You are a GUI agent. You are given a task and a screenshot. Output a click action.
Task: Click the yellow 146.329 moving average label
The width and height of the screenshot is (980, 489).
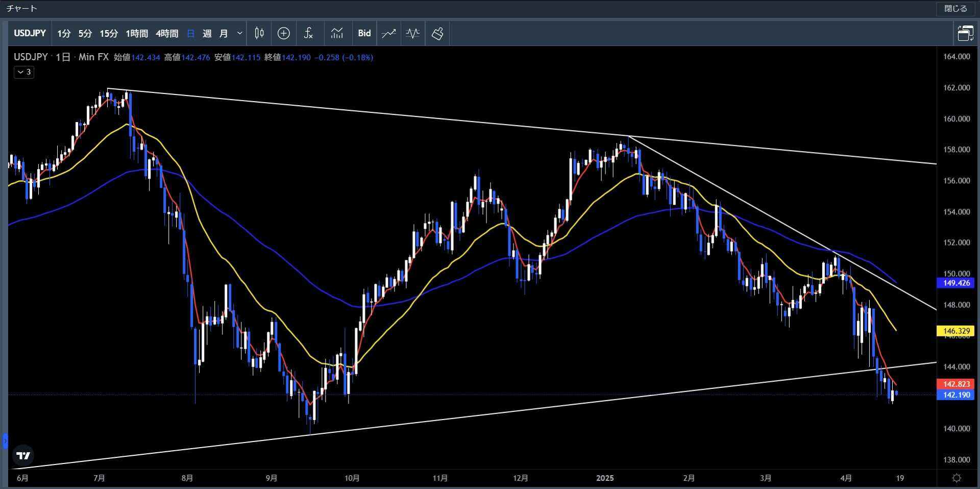956,331
